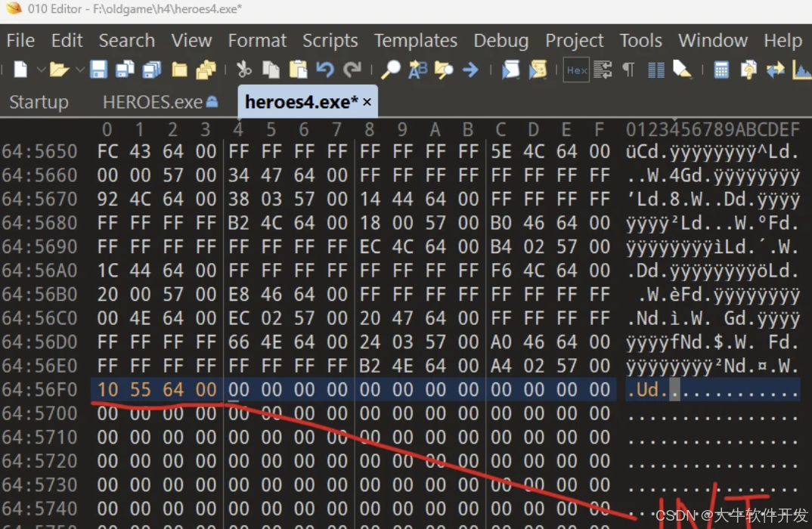Click byte 92 on row 64:5670

[107, 200]
